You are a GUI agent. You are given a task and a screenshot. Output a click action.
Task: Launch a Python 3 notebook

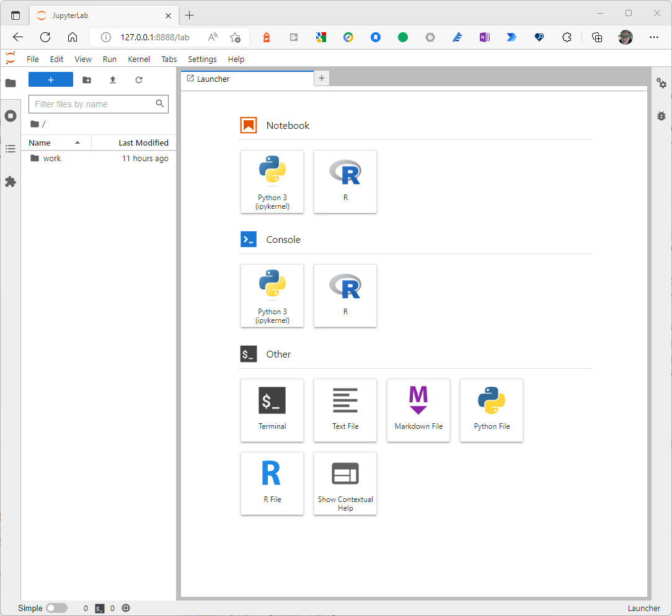tap(272, 182)
